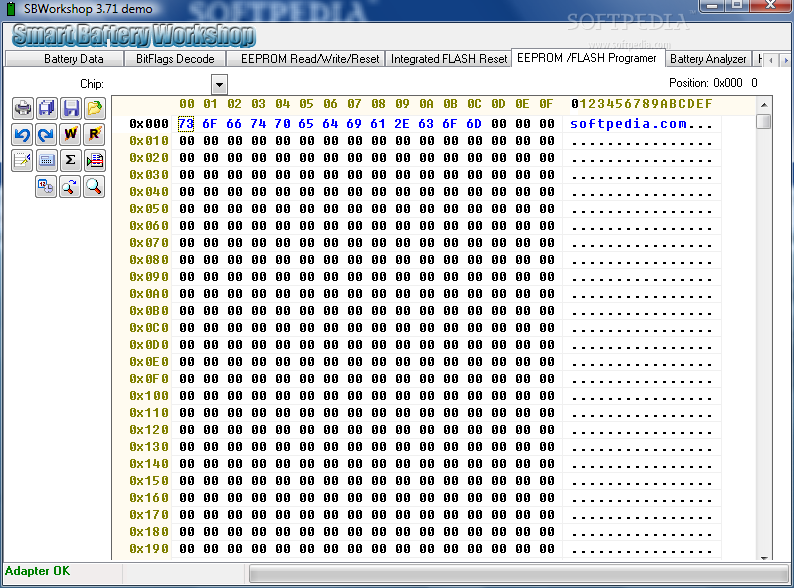Open the Chip dropdown list
The height and width of the screenshot is (588, 794).
(219, 85)
